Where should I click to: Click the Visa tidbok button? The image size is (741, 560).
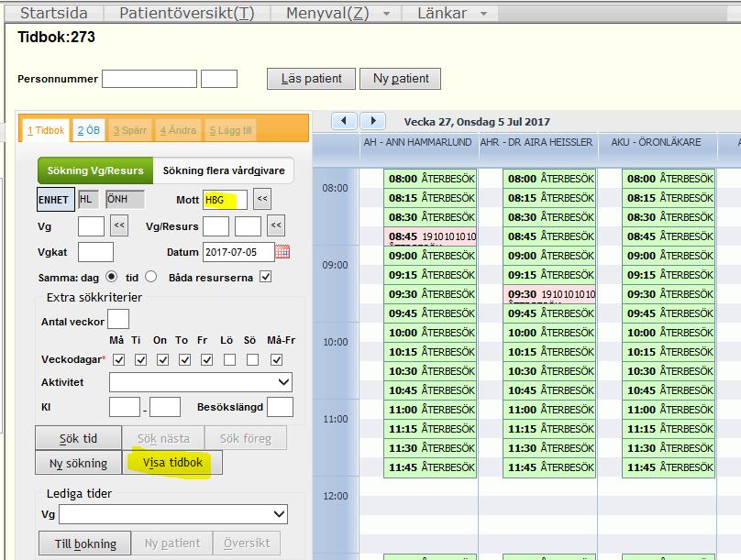[x=172, y=462]
